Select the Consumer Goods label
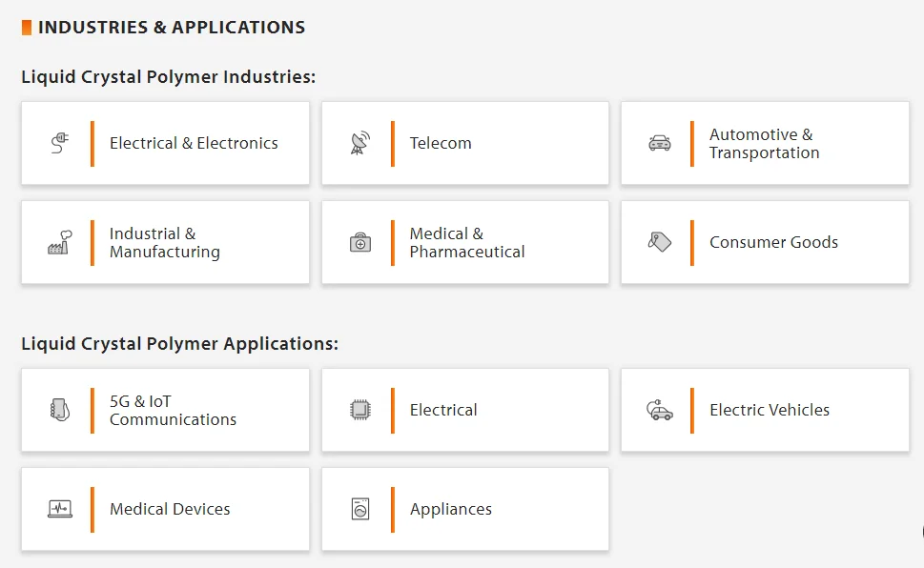Screen dimensions: 924x568 pyautogui.click(x=773, y=242)
